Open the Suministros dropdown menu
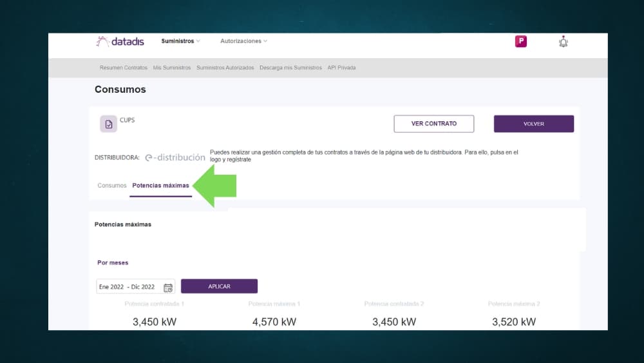Viewport: 644px width, 363px height. [180, 41]
